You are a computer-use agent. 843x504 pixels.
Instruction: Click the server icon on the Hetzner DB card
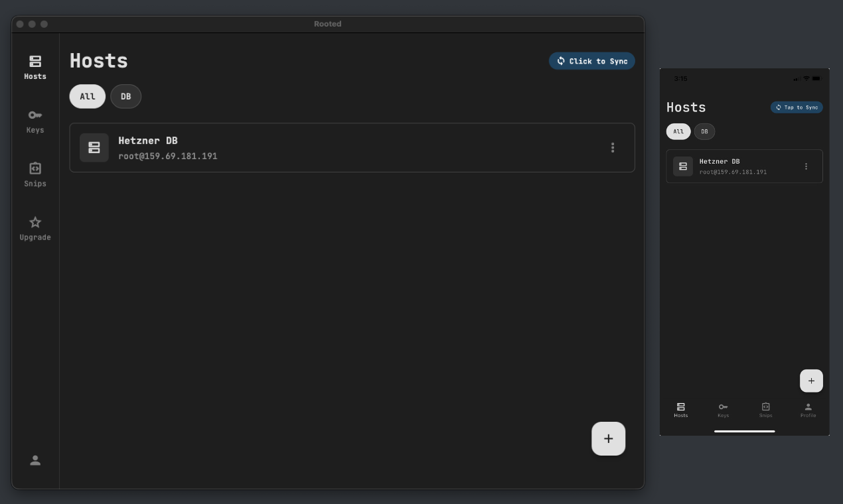[94, 147]
